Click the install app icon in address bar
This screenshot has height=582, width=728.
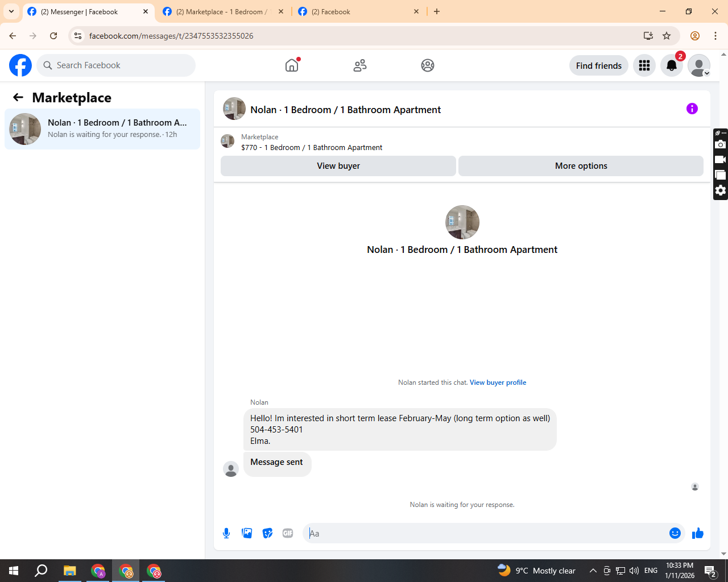[x=648, y=36]
